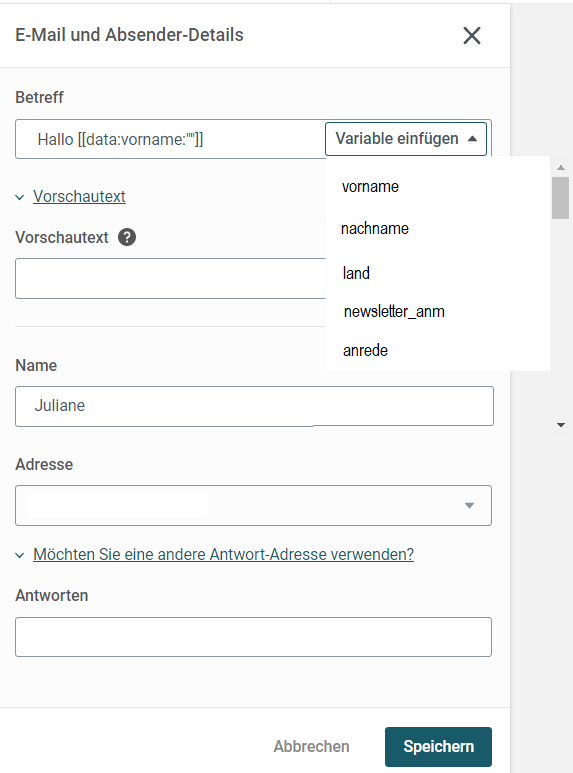The image size is (573, 773).
Task: Collapse the Vorschautext section link
Action: pos(79,197)
